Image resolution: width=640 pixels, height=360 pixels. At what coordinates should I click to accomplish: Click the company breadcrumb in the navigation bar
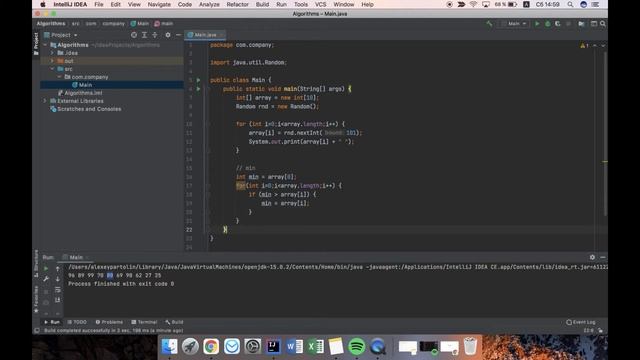point(113,24)
